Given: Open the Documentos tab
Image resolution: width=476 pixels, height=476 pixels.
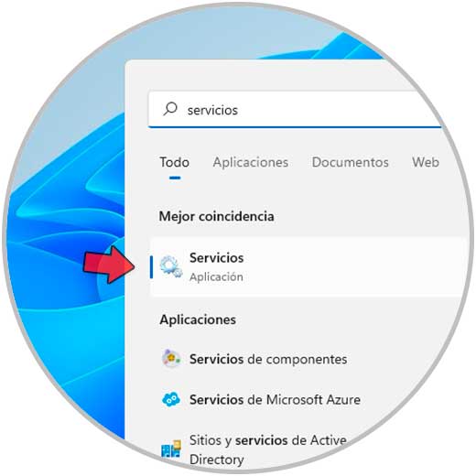Looking at the screenshot, I should pos(351,162).
